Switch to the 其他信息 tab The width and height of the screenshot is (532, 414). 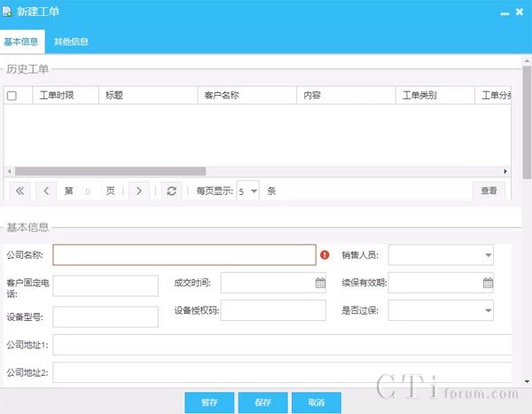(71, 42)
